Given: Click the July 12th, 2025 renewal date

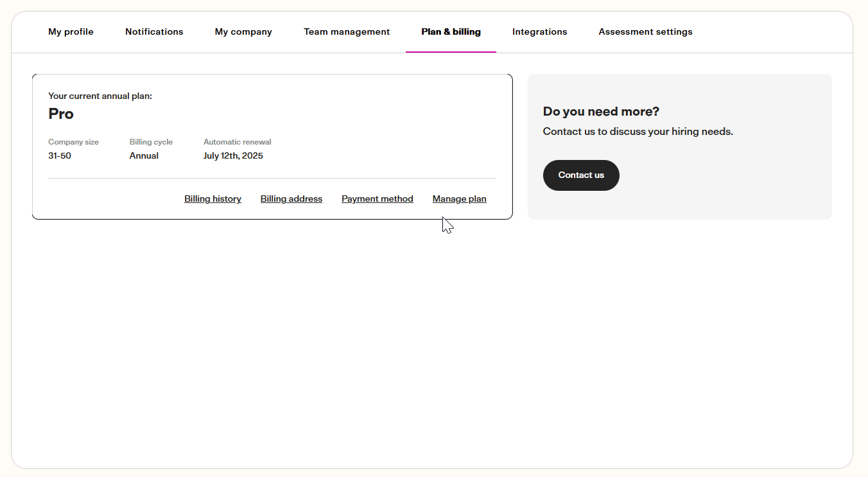Looking at the screenshot, I should point(233,156).
